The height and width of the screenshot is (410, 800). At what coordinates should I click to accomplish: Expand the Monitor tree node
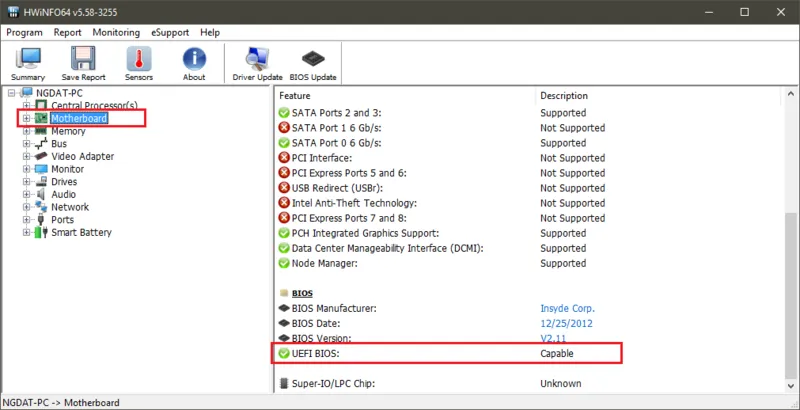tap(26, 169)
